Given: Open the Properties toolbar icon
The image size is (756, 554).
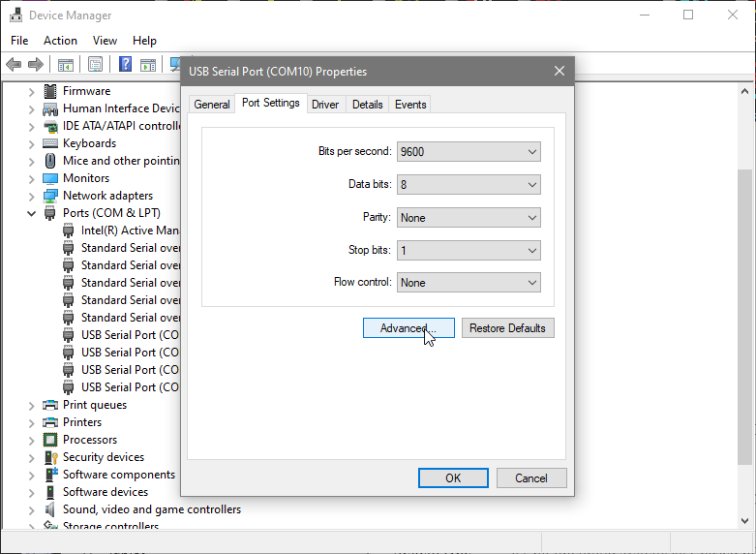Looking at the screenshot, I should (95, 64).
